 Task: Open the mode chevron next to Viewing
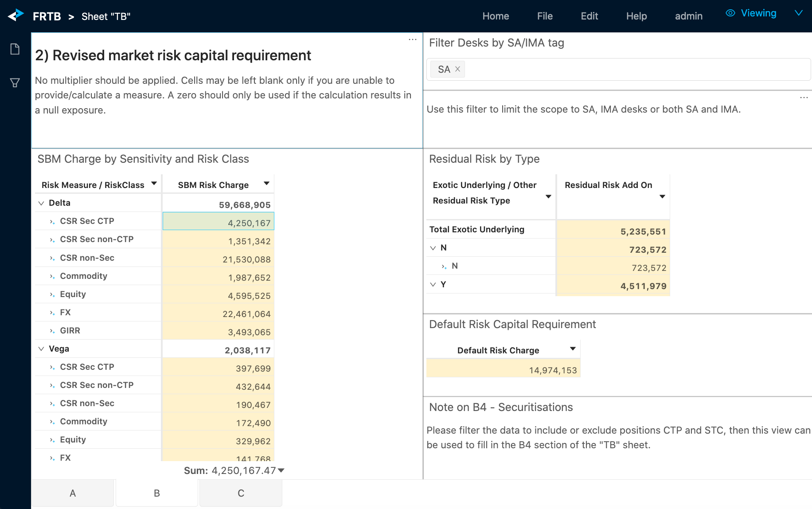[x=799, y=13]
